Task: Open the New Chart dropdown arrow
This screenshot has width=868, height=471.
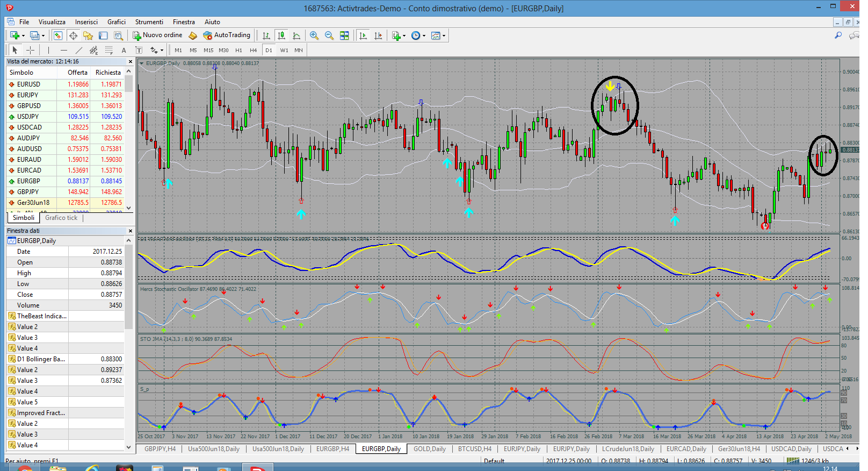Action: coord(23,36)
